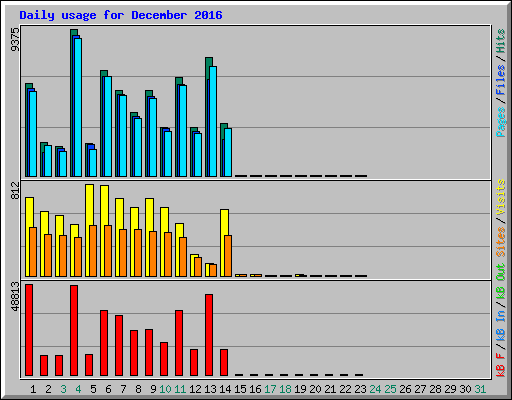Click the 812 y-axis value
Screen dimensions: 512x400
[15, 191]
